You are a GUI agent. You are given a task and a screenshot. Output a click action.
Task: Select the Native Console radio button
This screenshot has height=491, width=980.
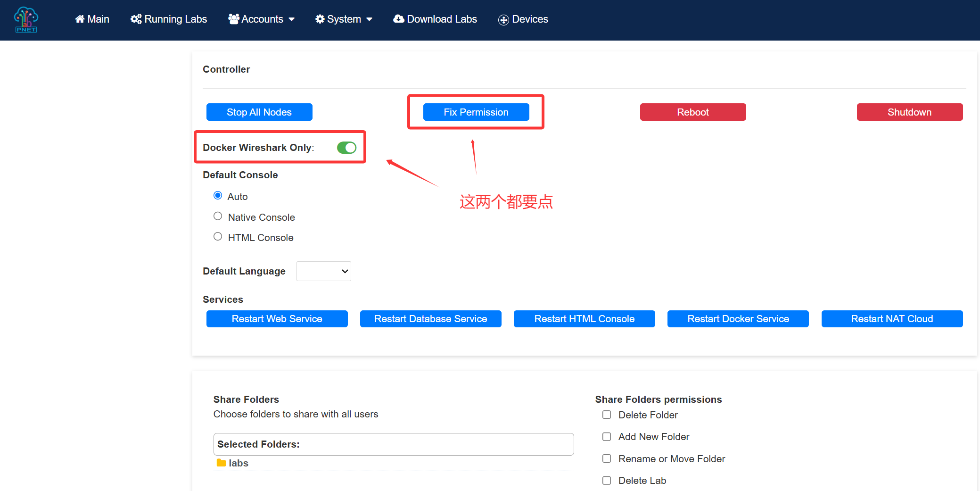(x=218, y=216)
